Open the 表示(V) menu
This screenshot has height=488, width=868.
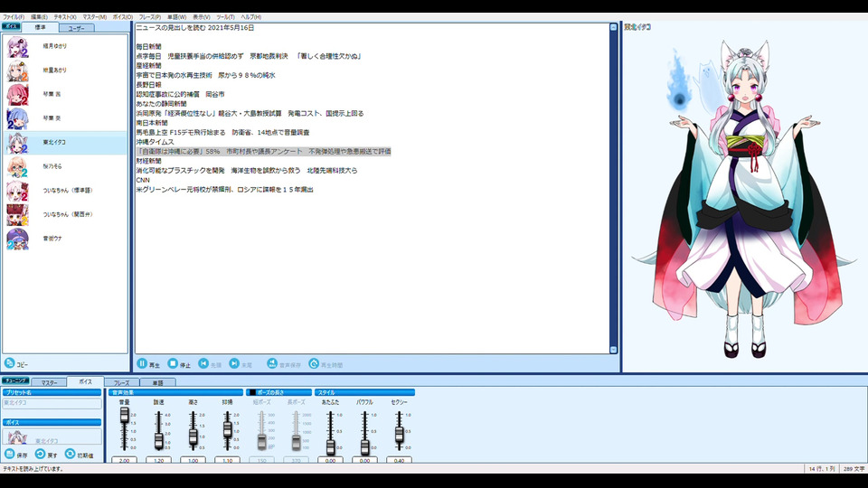[201, 17]
